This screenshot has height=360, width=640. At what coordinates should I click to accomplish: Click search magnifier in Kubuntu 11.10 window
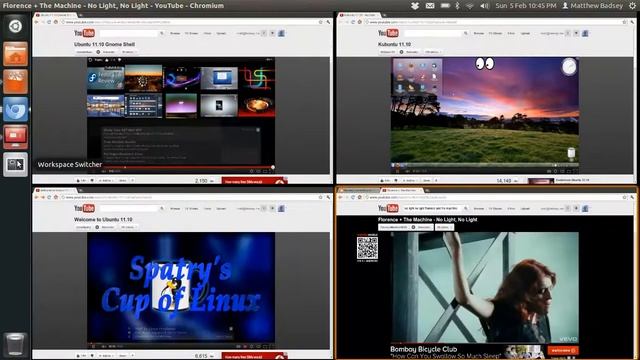click(x=466, y=33)
